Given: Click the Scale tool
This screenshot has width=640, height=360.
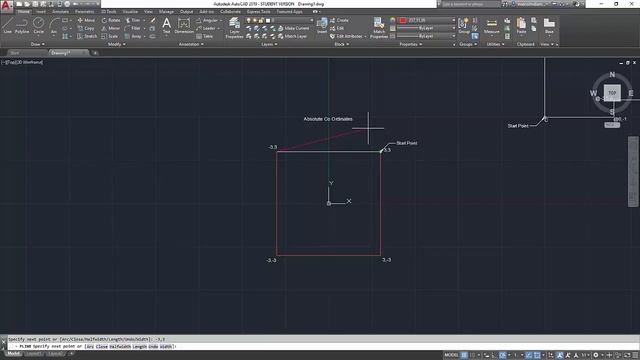Looking at the screenshot, I should tap(110, 36).
